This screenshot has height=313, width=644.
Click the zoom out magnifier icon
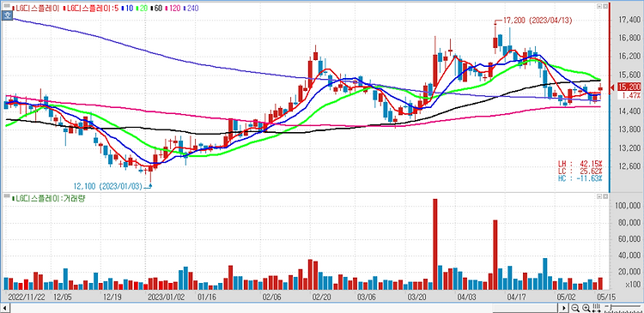(x=575, y=308)
